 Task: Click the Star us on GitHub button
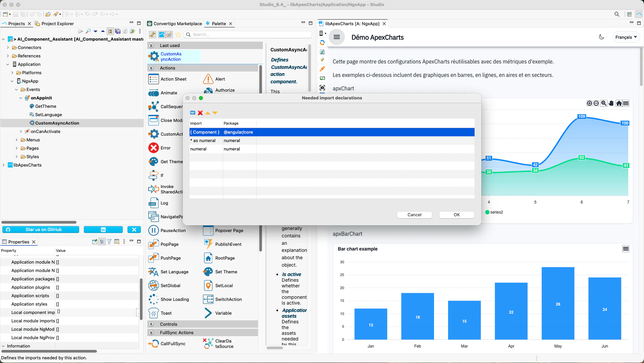coord(41,230)
